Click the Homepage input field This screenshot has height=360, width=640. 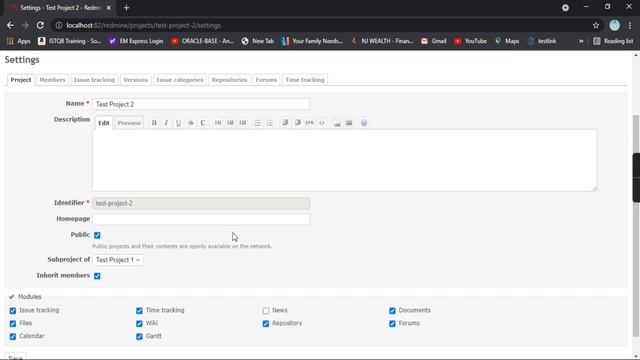click(201, 219)
